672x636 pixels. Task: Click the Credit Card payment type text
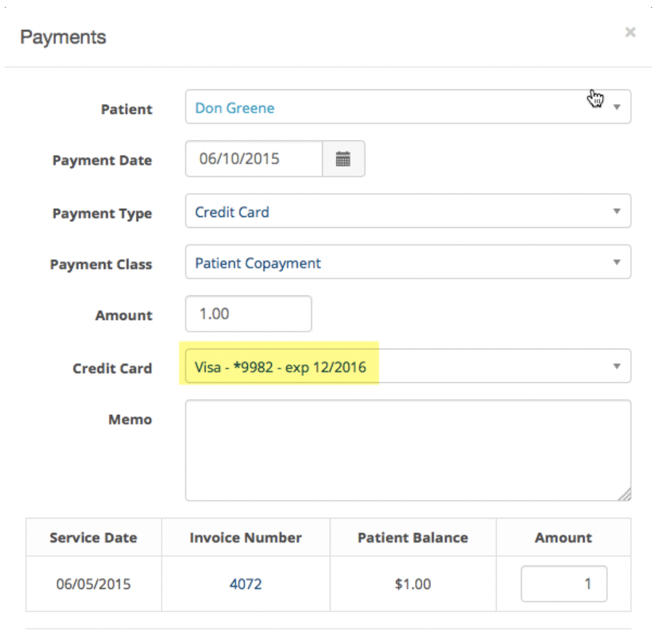coord(232,212)
